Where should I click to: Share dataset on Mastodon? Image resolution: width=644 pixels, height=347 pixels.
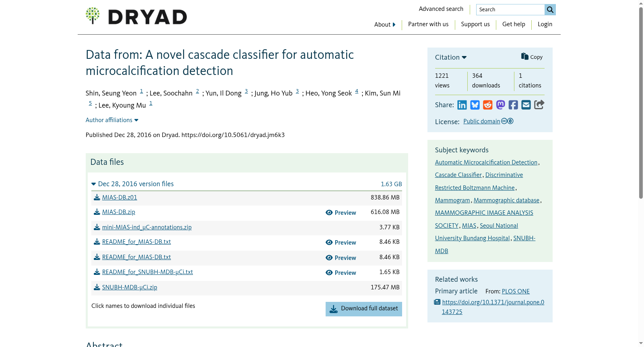point(501,105)
